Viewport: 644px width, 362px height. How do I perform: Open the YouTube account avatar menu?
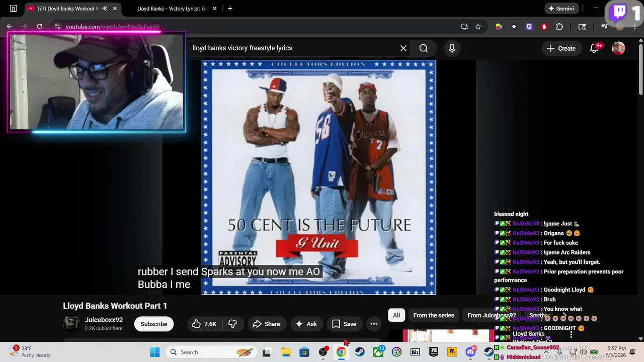(618, 48)
